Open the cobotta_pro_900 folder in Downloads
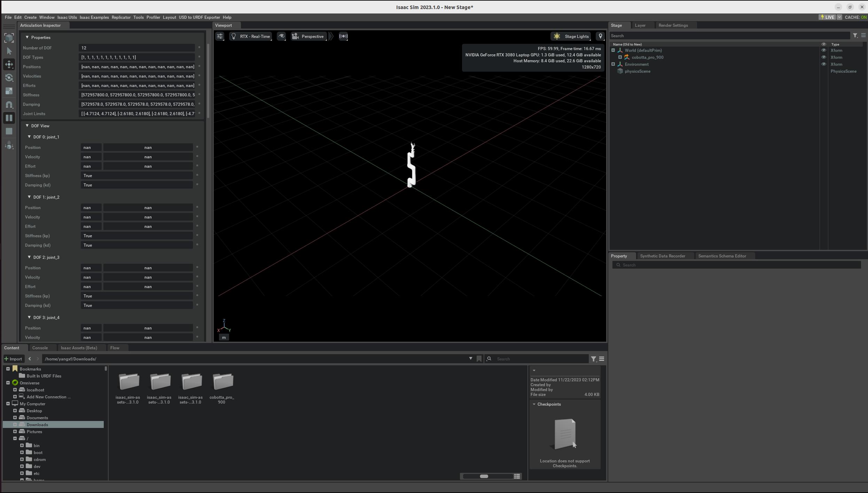868x493 pixels. click(223, 382)
